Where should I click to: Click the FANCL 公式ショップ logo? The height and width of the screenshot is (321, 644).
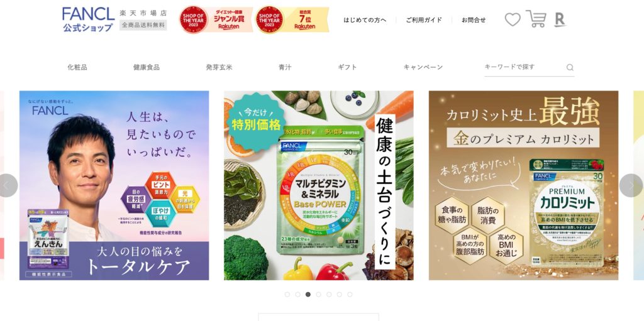(x=88, y=19)
